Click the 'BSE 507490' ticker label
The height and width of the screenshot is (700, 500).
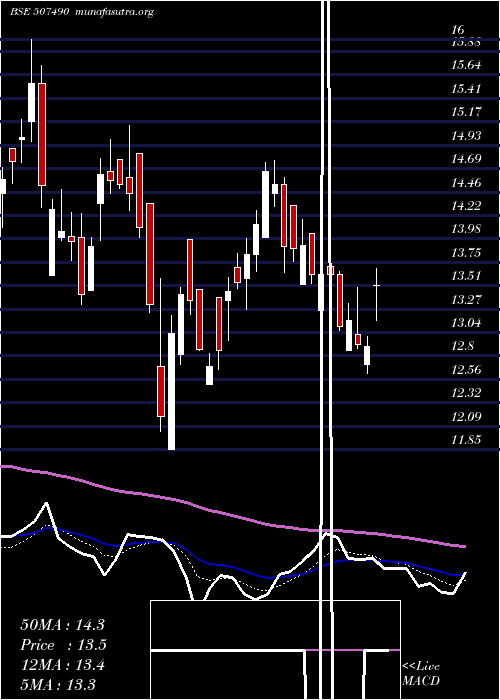(39, 12)
